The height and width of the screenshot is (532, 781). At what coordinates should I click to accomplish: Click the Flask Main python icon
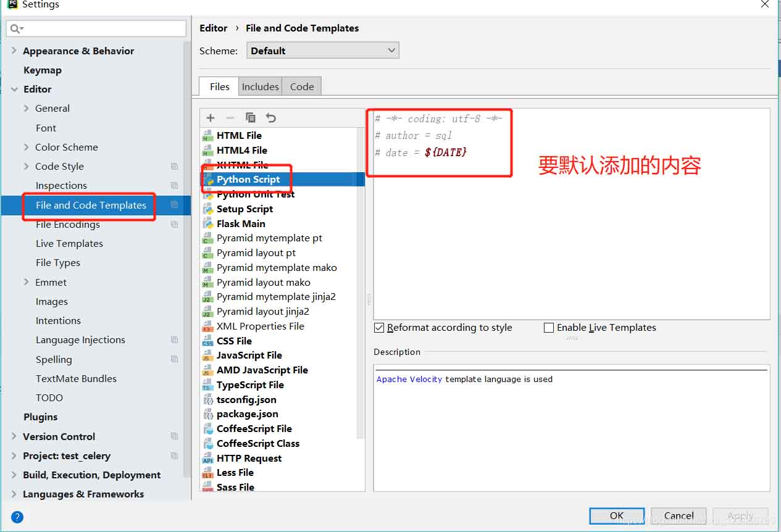pyautogui.click(x=207, y=224)
